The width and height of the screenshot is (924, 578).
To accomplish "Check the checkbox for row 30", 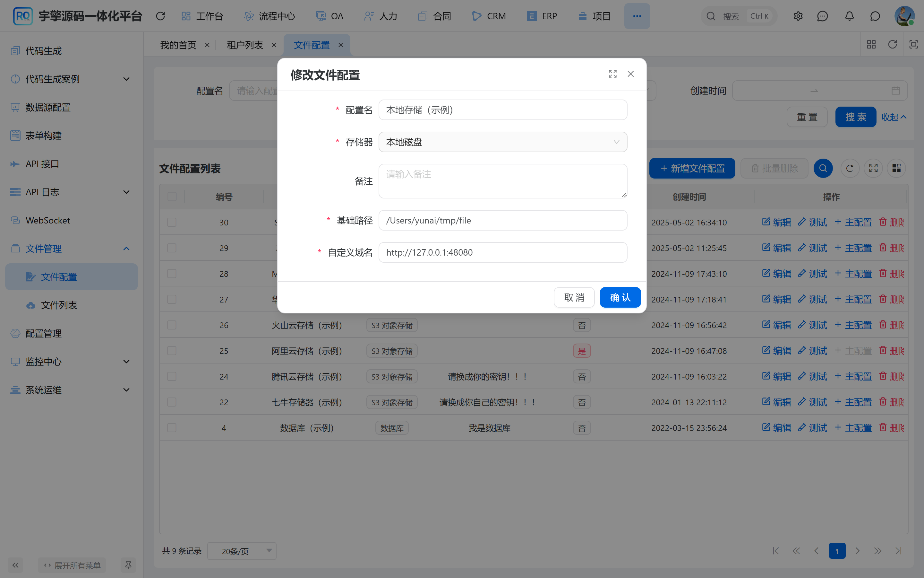I will (172, 222).
